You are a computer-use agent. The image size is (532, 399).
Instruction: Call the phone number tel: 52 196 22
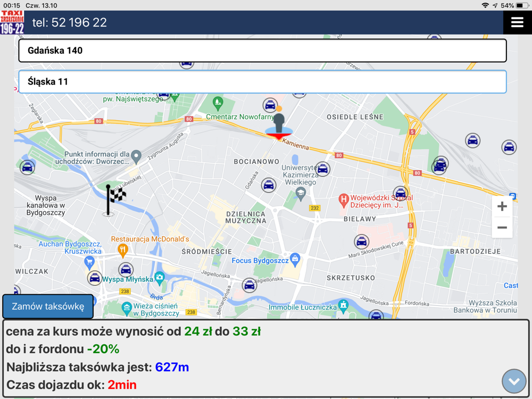point(70,22)
